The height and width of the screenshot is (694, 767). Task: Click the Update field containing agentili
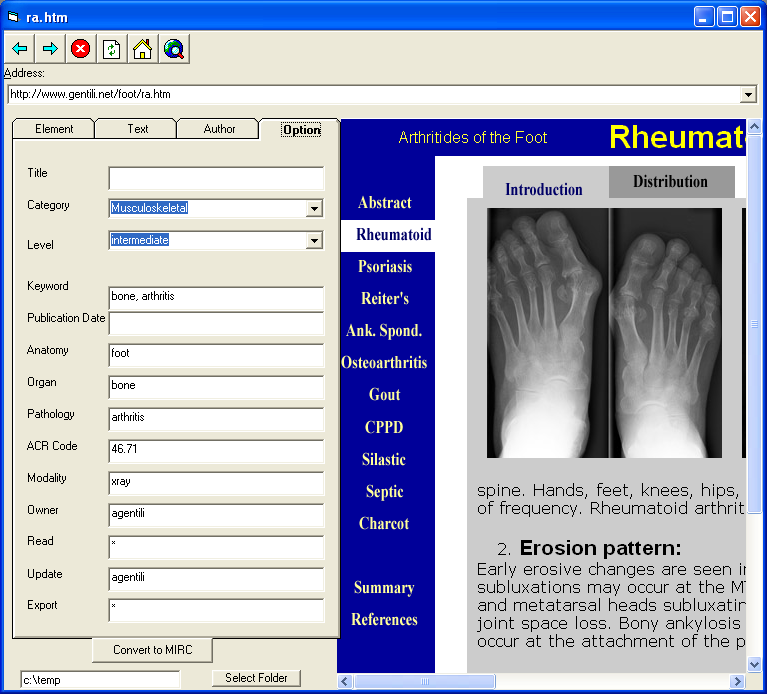216,579
